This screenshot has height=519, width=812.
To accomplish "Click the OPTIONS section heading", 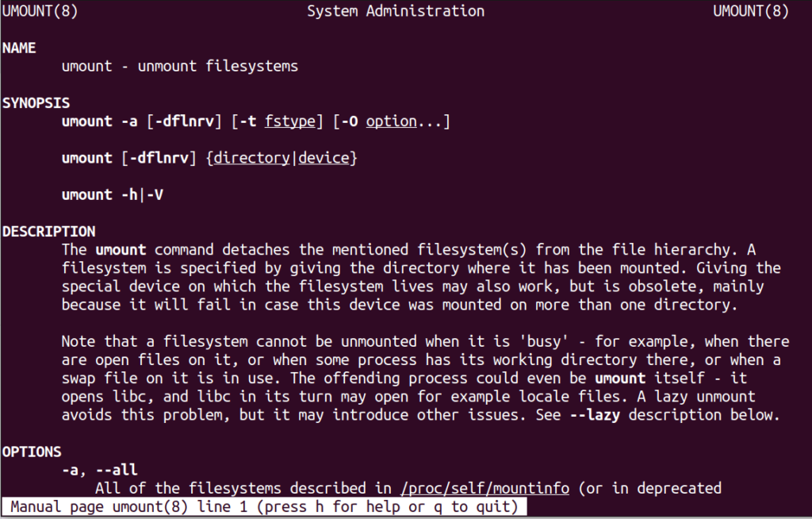I will pyautogui.click(x=32, y=452).
